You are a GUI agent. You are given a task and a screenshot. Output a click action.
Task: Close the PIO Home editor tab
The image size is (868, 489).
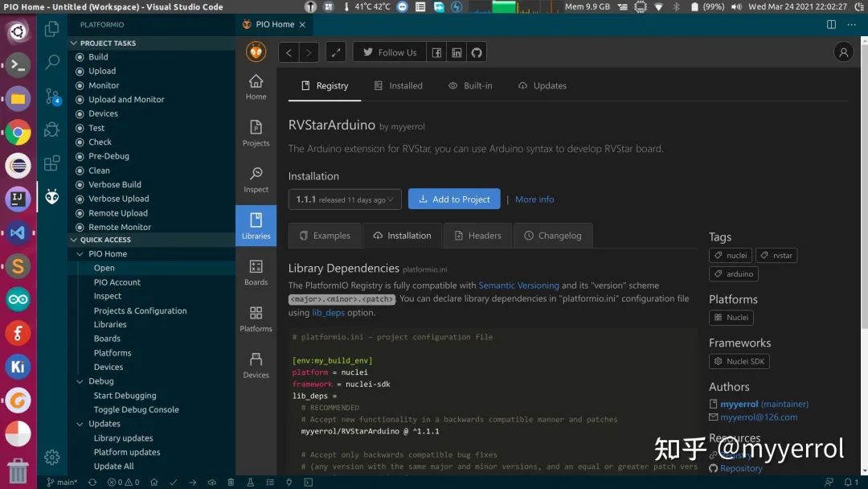tap(302, 24)
